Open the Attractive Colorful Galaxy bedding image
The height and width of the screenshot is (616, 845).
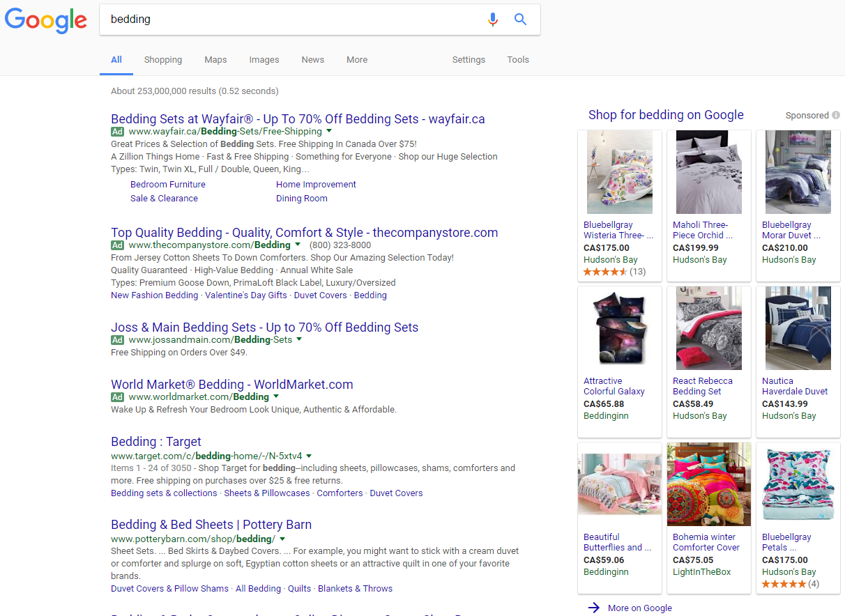coord(620,328)
